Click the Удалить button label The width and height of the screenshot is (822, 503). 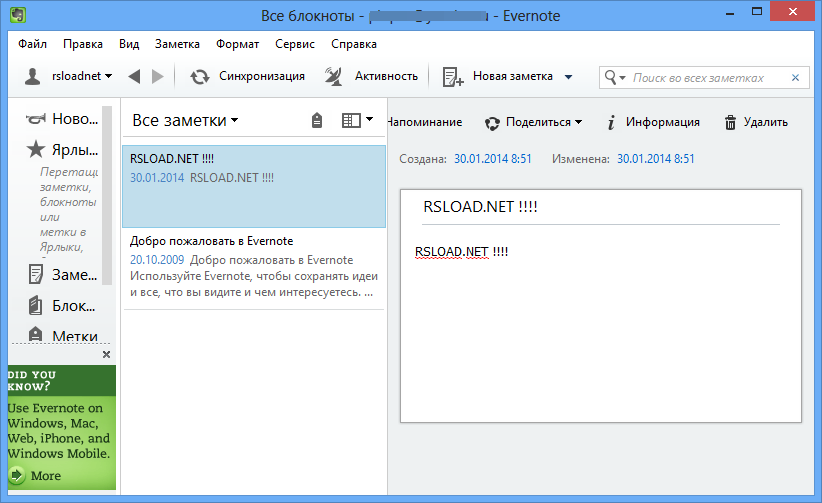tap(765, 122)
